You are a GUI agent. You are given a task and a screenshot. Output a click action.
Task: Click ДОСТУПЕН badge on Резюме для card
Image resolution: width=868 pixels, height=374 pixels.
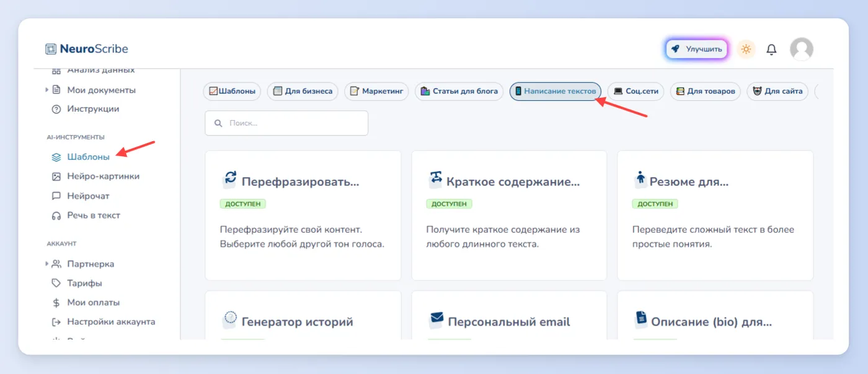[655, 204]
